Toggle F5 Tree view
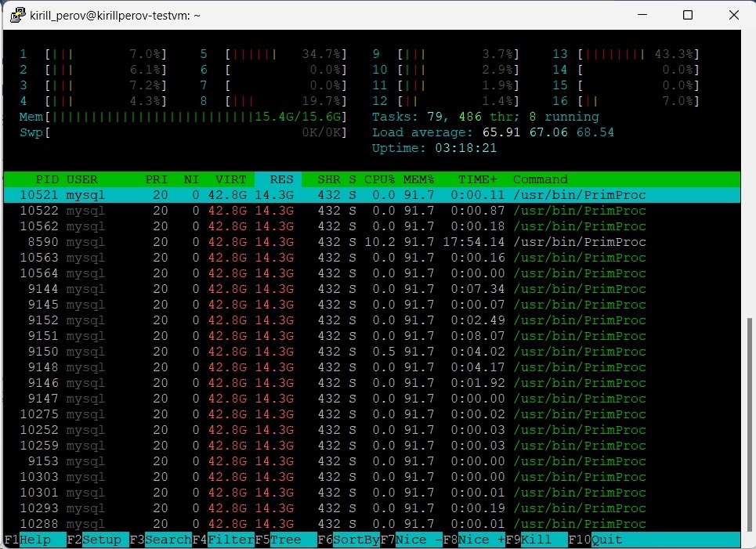The width and height of the screenshot is (756, 549). [286, 540]
